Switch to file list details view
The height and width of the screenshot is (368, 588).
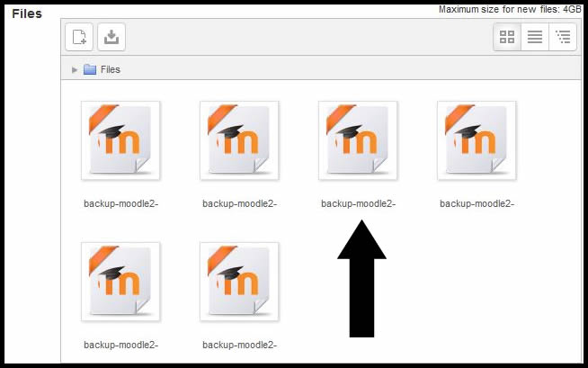(535, 37)
